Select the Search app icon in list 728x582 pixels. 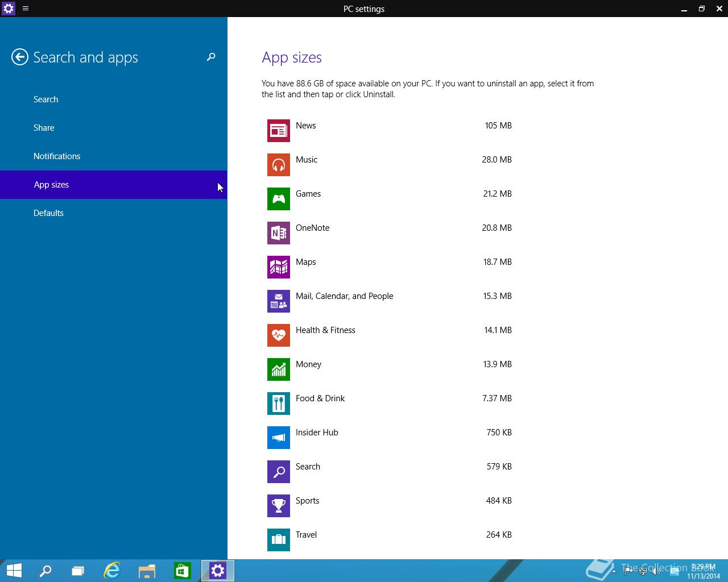(x=279, y=472)
